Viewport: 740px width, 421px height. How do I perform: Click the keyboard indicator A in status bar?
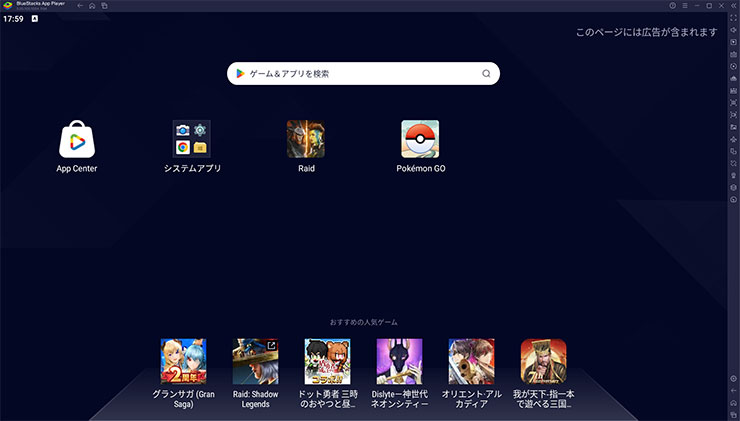click(x=34, y=19)
